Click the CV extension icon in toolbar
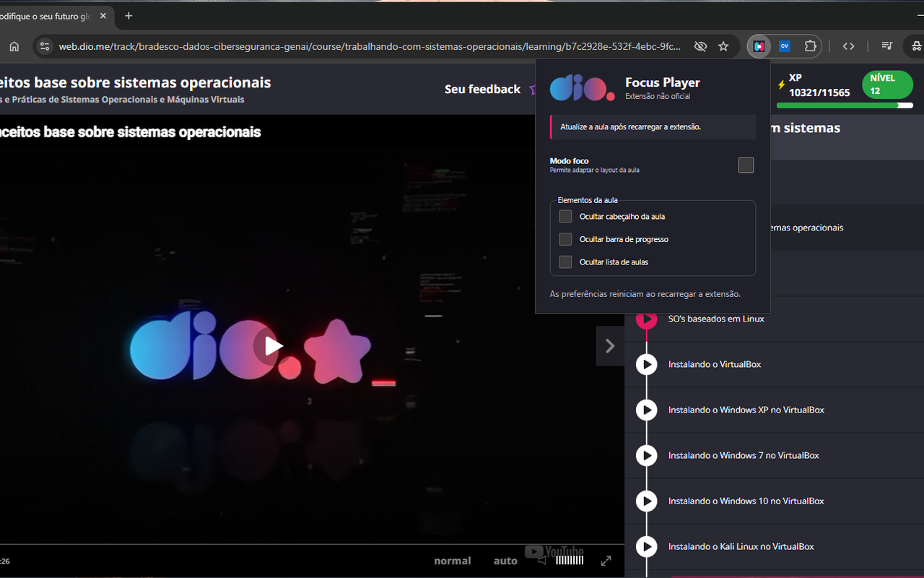 785,46
